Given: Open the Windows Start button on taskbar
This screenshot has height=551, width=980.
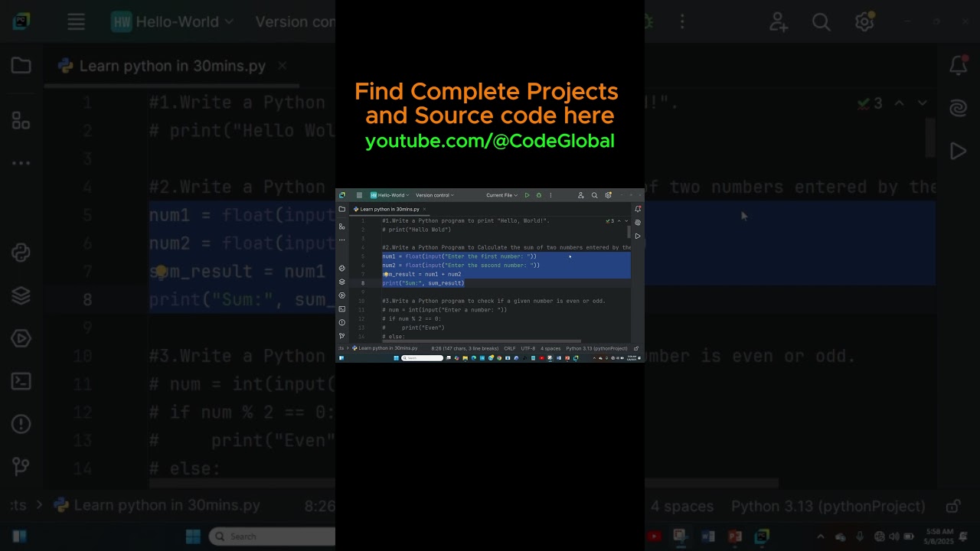Looking at the screenshot, I should (x=397, y=357).
